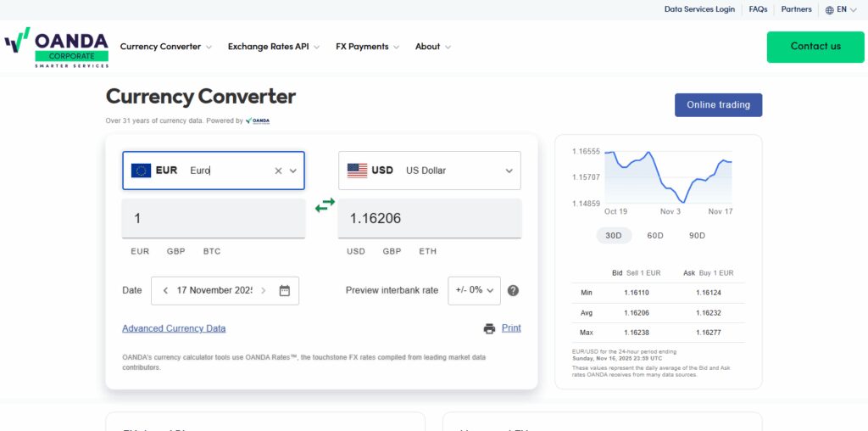Click the Online trading button

click(719, 105)
